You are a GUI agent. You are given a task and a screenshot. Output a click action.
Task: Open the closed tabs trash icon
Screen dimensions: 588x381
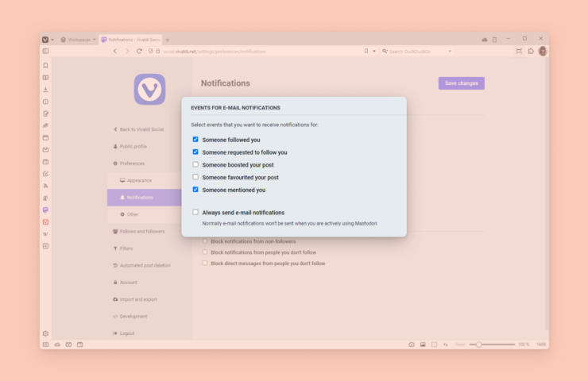pos(494,40)
